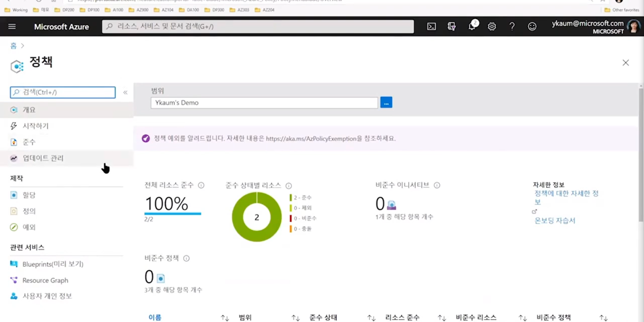
Task: Sort table by 이름 column
Action: click(x=155, y=317)
